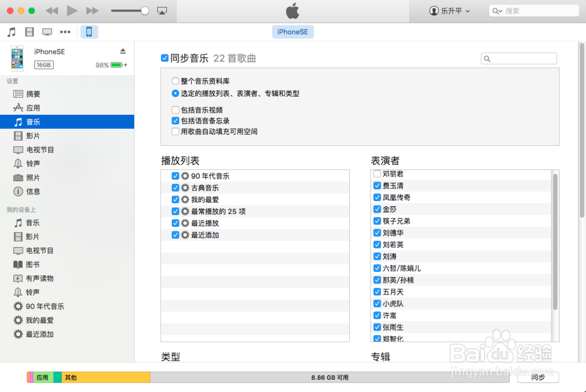This screenshot has height=392, width=586.
Task: Click the fast-forward button
Action: pos(93,11)
